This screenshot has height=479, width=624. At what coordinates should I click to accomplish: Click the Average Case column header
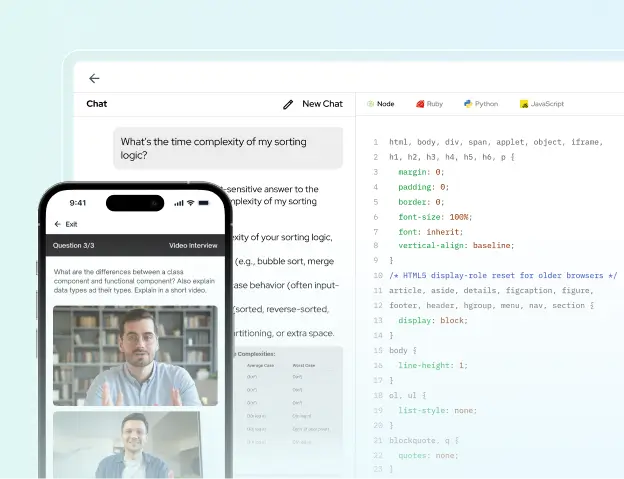[x=260, y=365]
